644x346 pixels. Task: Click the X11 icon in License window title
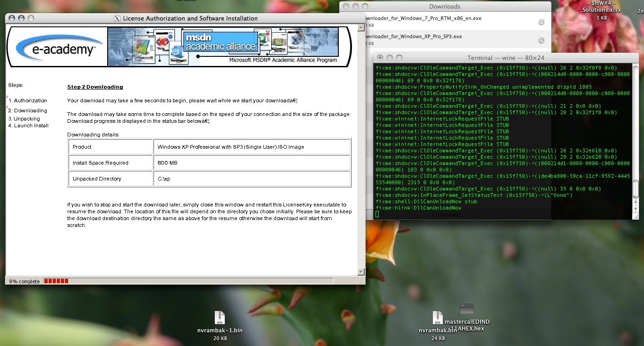(117, 19)
